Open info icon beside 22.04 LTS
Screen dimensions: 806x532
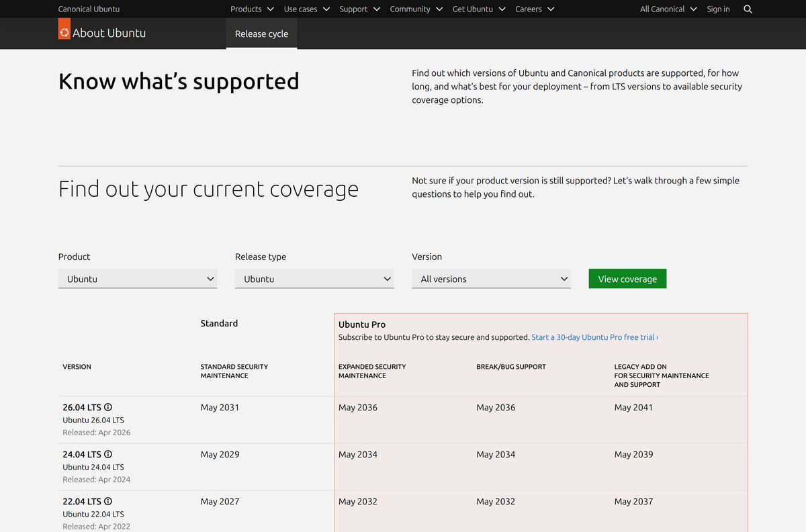pyautogui.click(x=108, y=501)
